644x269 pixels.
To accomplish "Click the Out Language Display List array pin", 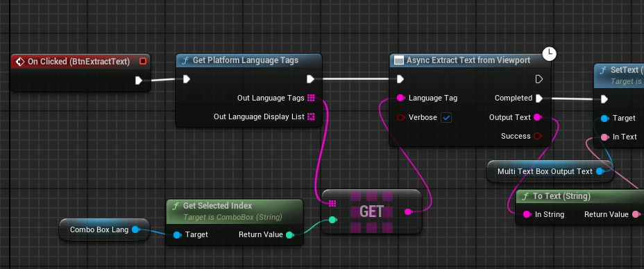I will pyautogui.click(x=311, y=117).
